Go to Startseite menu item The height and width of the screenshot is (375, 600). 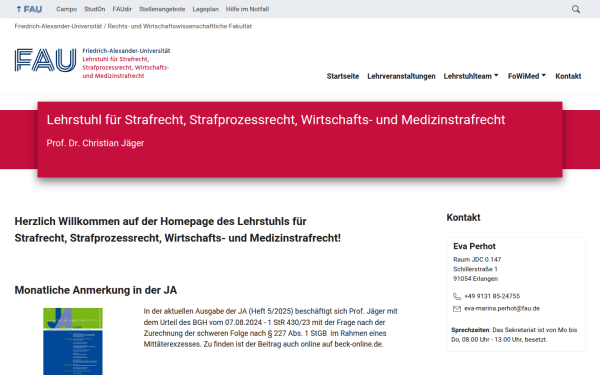point(343,76)
